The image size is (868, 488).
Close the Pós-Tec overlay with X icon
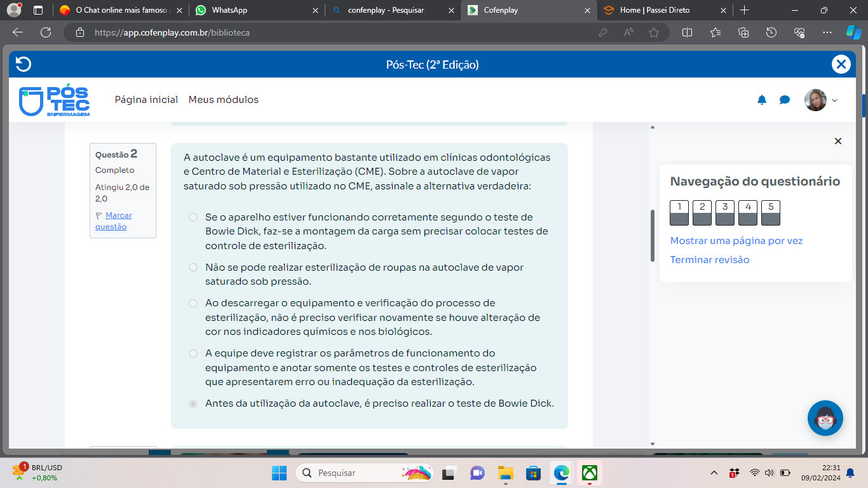[x=841, y=64]
